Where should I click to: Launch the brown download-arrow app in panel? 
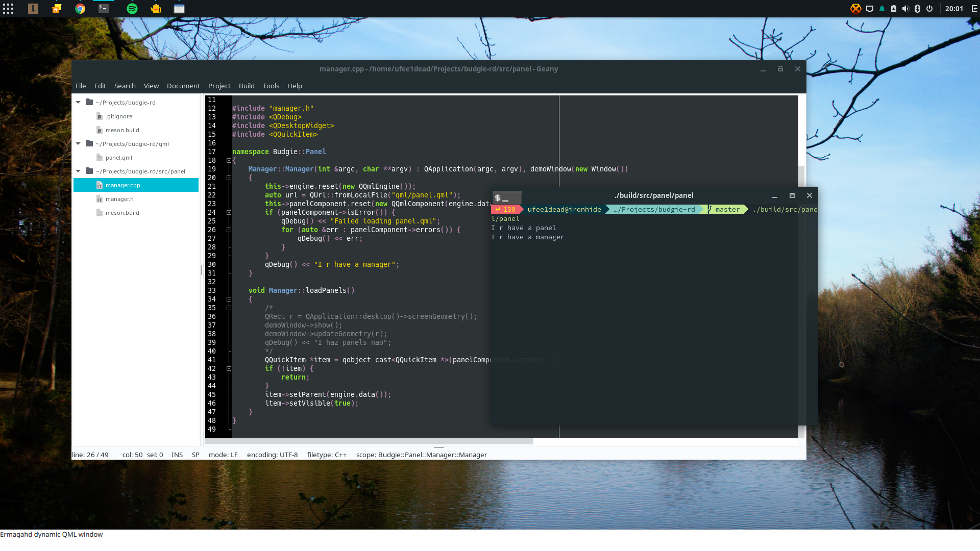(x=33, y=9)
